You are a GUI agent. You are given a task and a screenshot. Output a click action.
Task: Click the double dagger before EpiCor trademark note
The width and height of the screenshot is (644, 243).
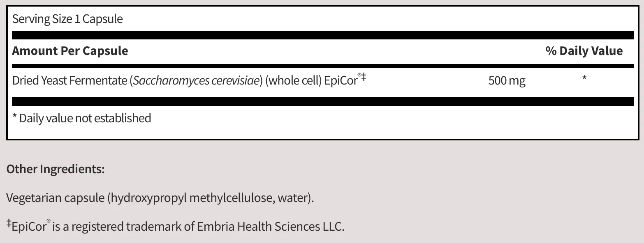pyautogui.click(x=9, y=223)
